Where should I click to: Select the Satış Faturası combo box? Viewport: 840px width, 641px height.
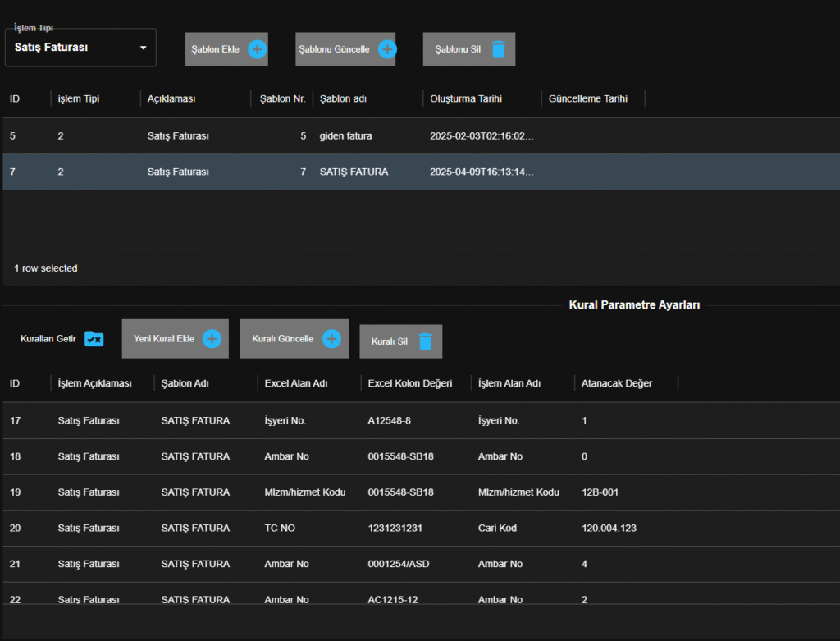74,48
